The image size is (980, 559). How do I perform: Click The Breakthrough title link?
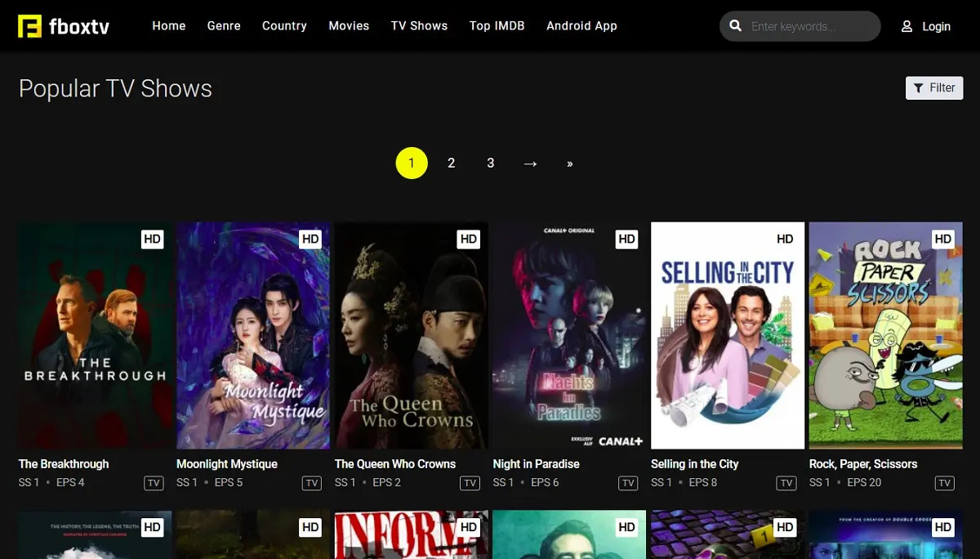coord(64,463)
